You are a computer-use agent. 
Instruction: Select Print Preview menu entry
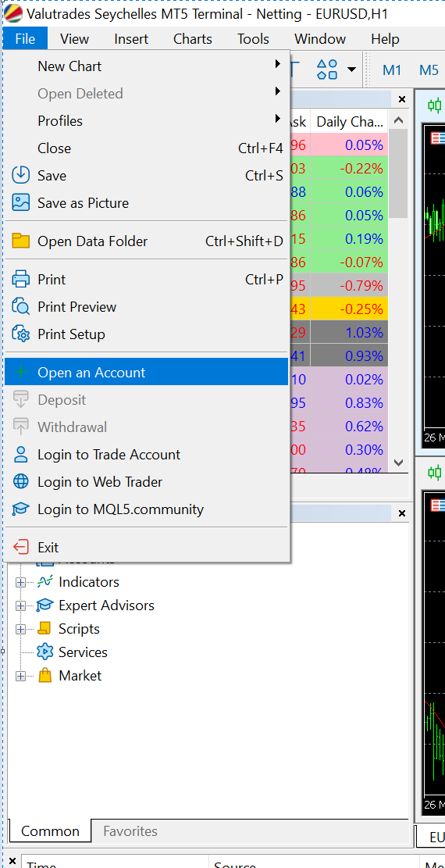pos(147,307)
